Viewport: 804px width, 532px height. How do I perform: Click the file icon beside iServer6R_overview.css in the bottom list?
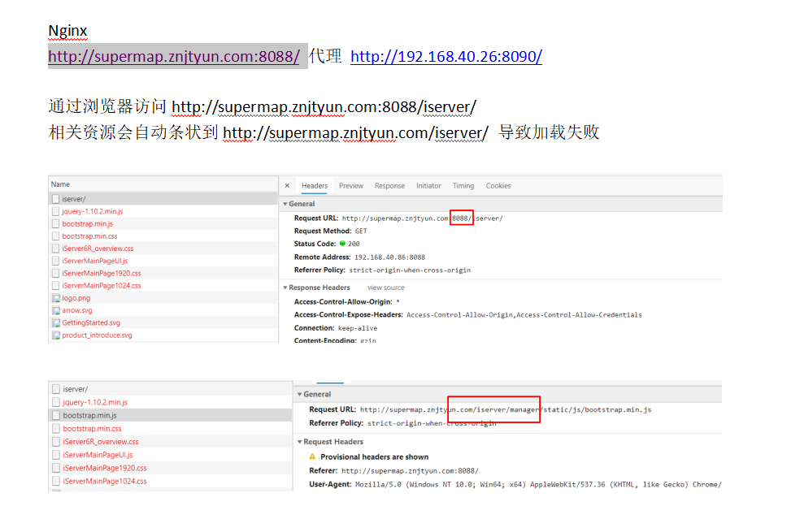click(56, 442)
